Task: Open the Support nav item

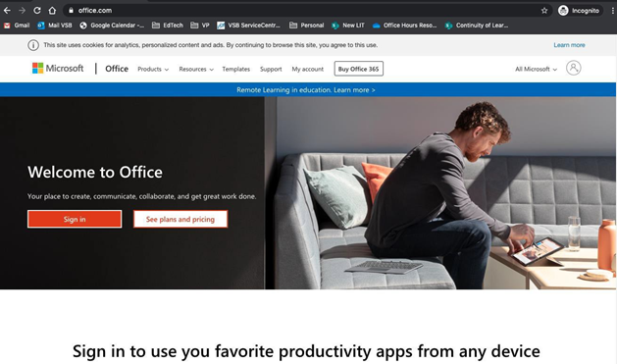Action: 271,70
